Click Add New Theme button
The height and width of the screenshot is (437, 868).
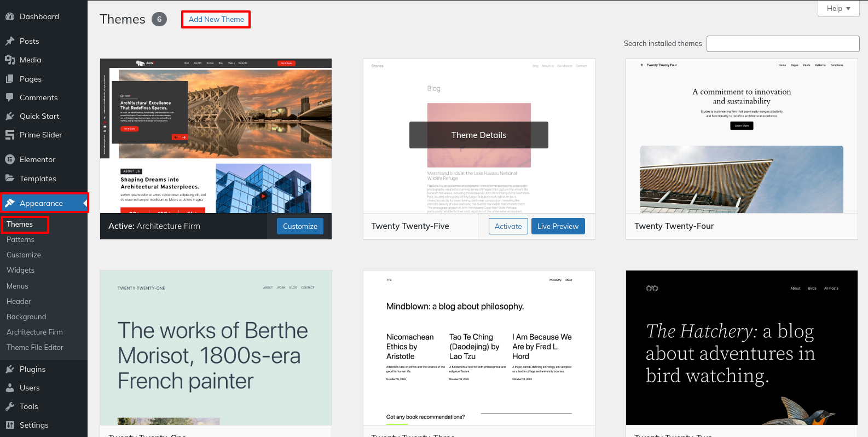216,19
